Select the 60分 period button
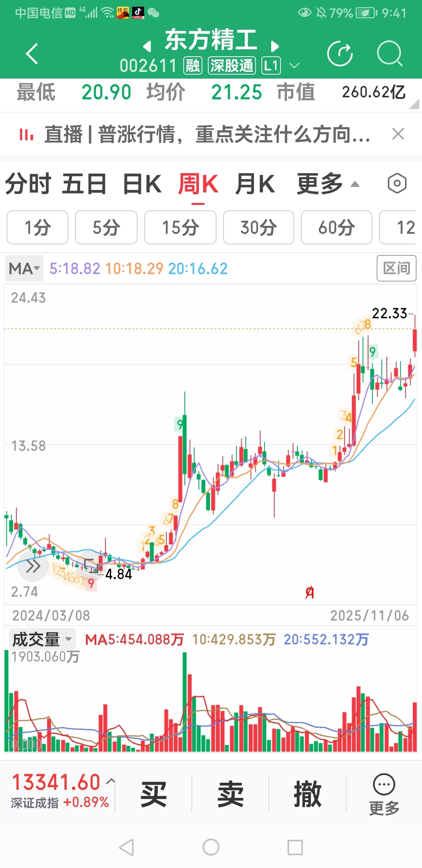The width and height of the screenshot is (422, 868). click(336, 228)
